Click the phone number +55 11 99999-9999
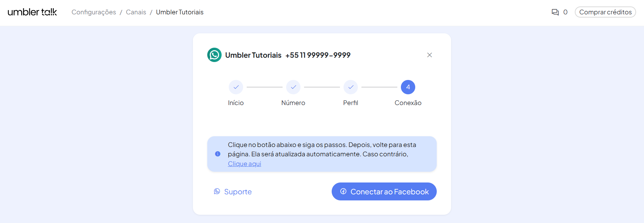The width and height of the screenshot is (644, 223). click(318, 55)
